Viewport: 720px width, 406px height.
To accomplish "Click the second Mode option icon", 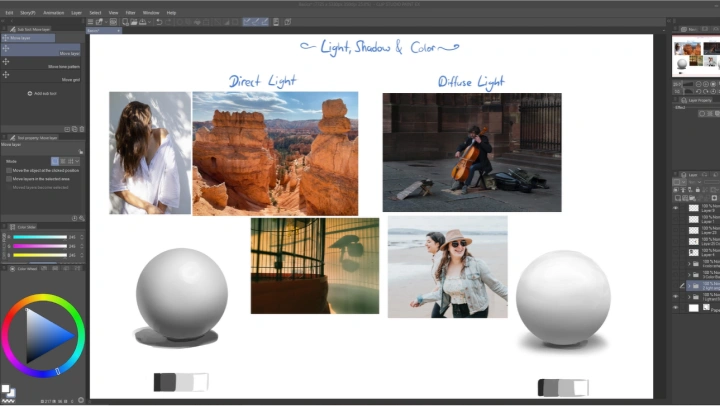I will point(63,161).
